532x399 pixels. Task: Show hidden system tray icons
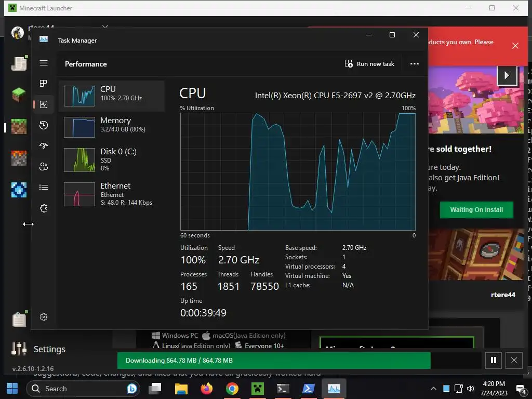coord(434,389)
